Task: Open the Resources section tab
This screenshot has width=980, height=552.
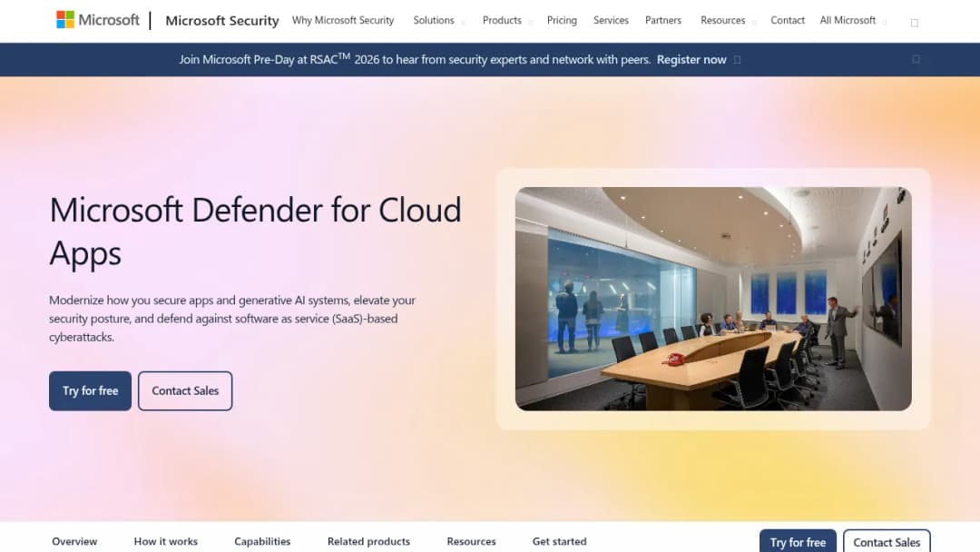Action: coord(471,541)
